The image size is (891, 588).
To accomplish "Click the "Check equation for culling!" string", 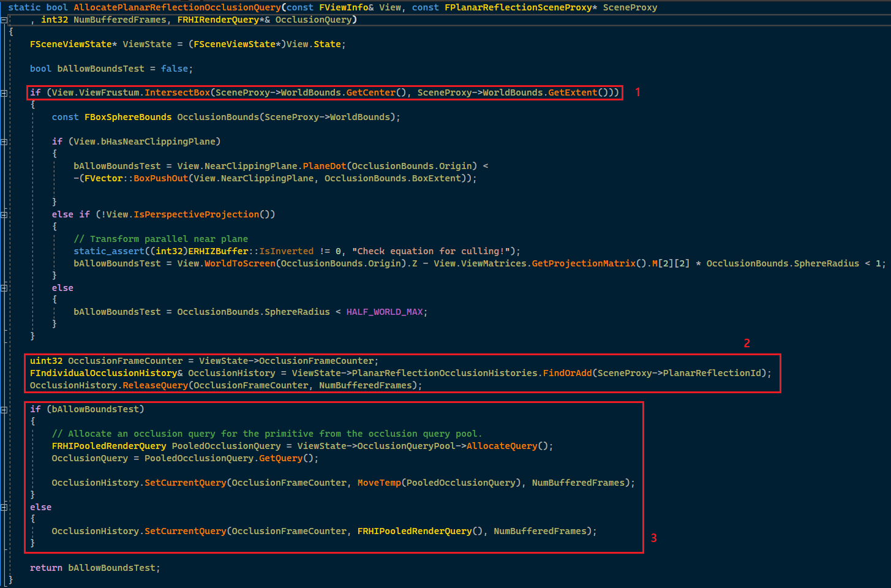I will click(x=431, y=251).
